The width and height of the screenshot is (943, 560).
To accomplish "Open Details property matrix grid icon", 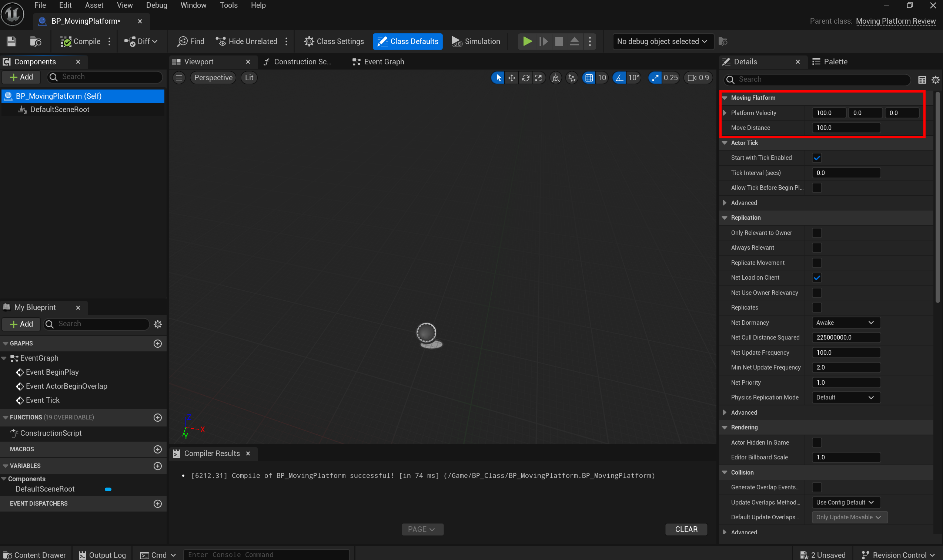I will (x=922, y=80).
